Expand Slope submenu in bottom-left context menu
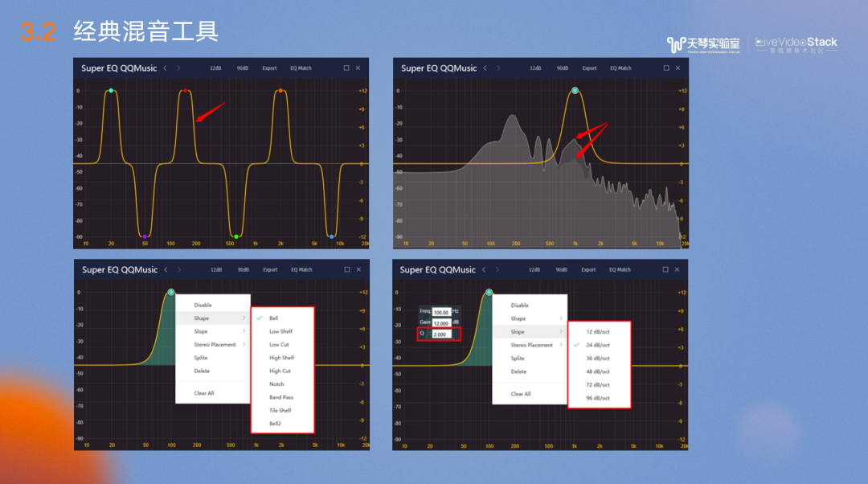 (212, 332)
